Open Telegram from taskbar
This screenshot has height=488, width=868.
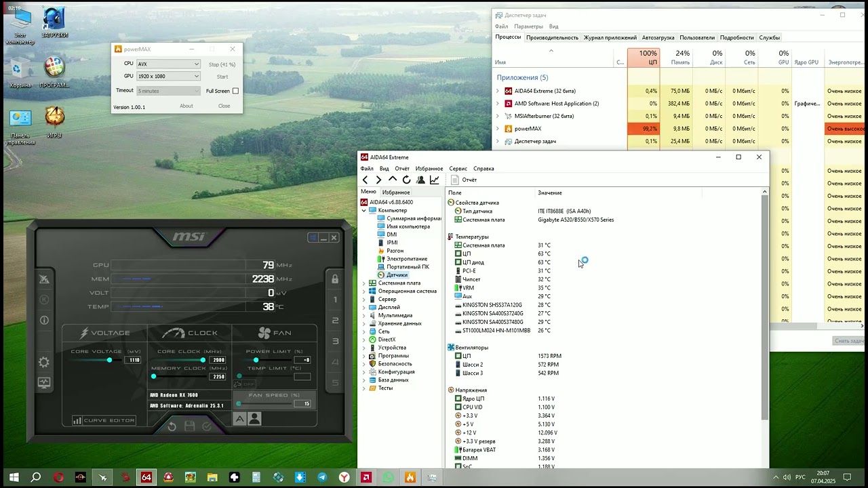(322, 477)
